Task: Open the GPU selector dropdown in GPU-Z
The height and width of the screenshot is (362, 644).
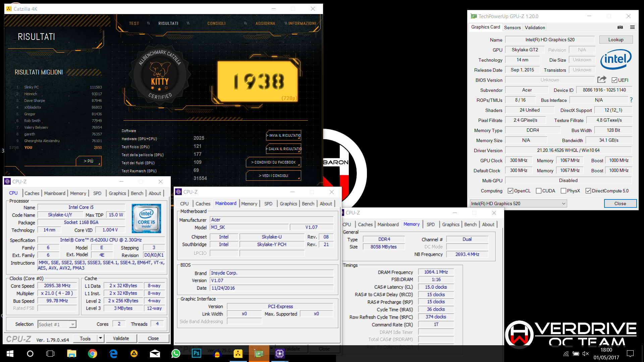Action: 518,203
